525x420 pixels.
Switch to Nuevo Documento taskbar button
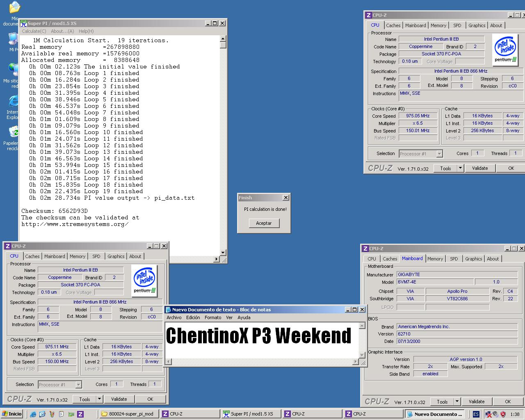click(435, 414)
